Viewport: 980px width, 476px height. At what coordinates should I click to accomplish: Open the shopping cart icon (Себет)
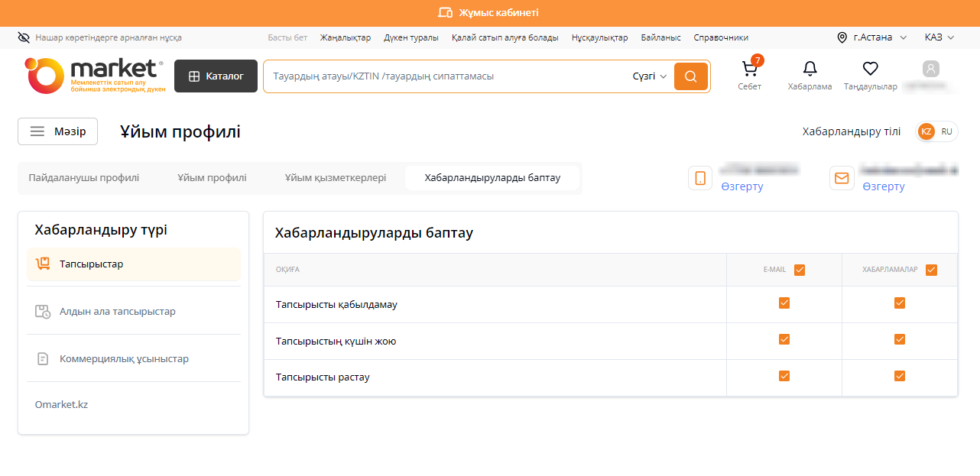[749, 70]
